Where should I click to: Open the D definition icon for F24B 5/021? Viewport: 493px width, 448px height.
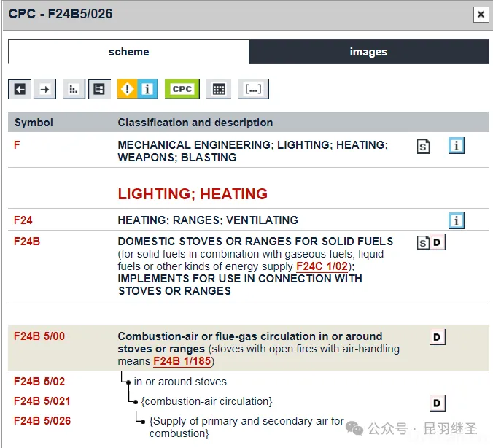pos(437,403)
